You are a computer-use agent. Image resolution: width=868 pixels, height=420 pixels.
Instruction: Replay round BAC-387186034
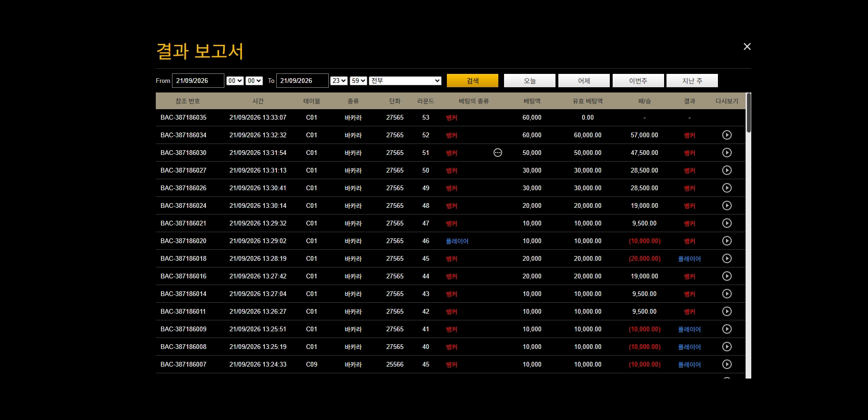point(727,135)
